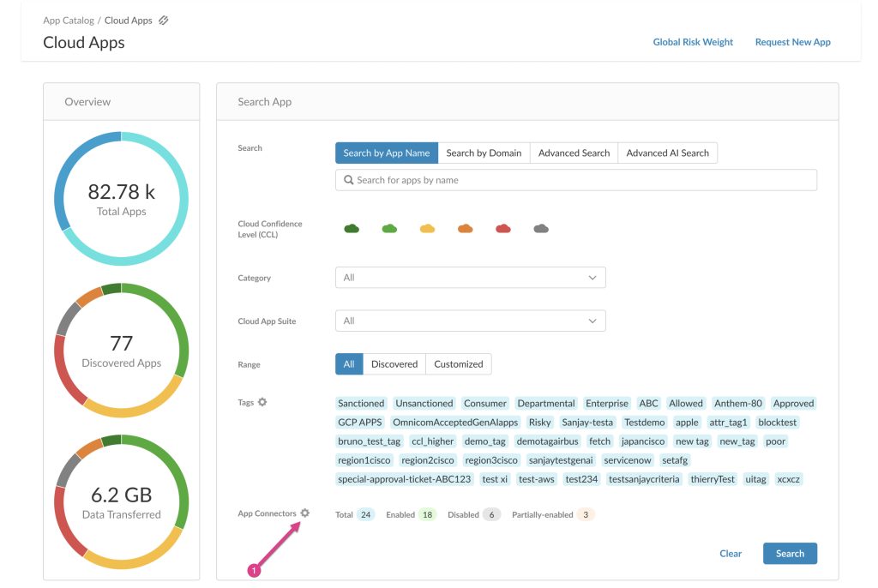The height and width of the screenshot is (588, 878).
Task: Expand the Category dropdown
Action: tap(471, 278)
